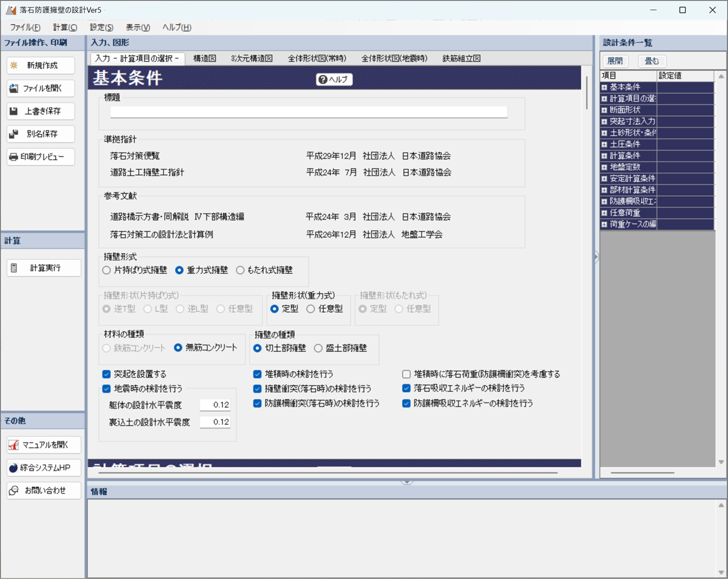728x579 pixels.
Task: Click the 別名保存 save-as icon
Action: pos(14,134)
